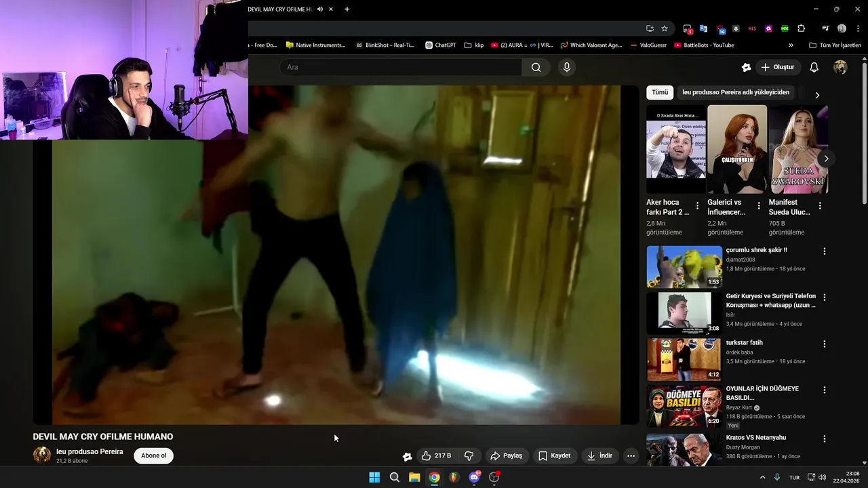Open the Native Instruments bookmark
Viewport: 868px width, 488px height.
315,45
